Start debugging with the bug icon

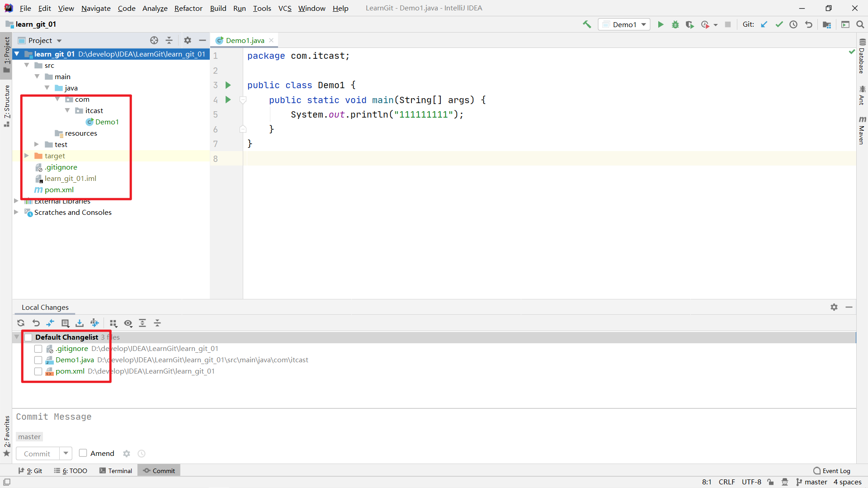point(675,24)
